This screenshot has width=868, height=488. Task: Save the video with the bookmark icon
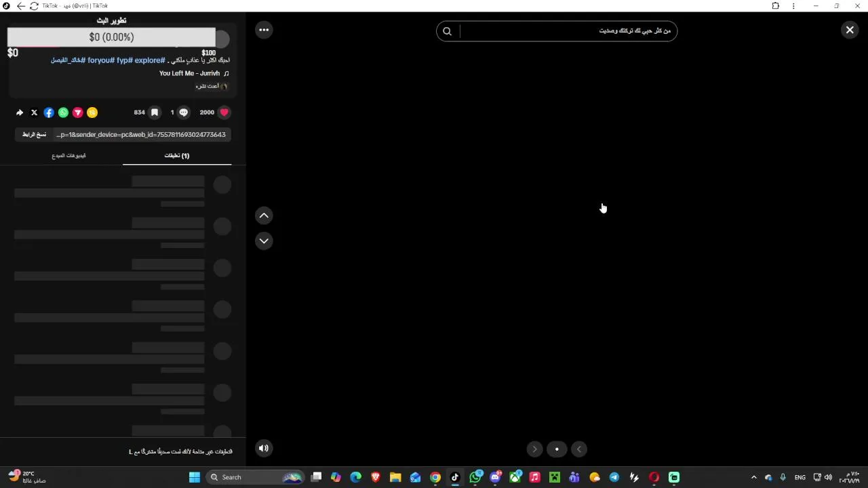(x=155, y=113)
